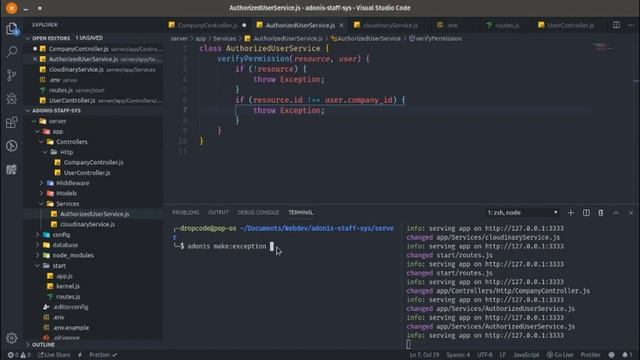Open notifications bell in status bar

627,355
